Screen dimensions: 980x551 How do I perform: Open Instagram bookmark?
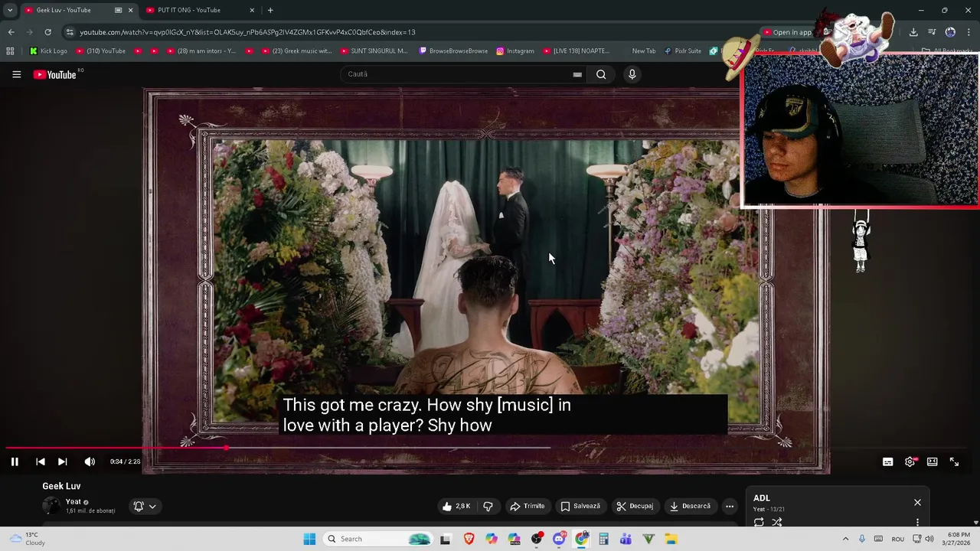(515, 51)
